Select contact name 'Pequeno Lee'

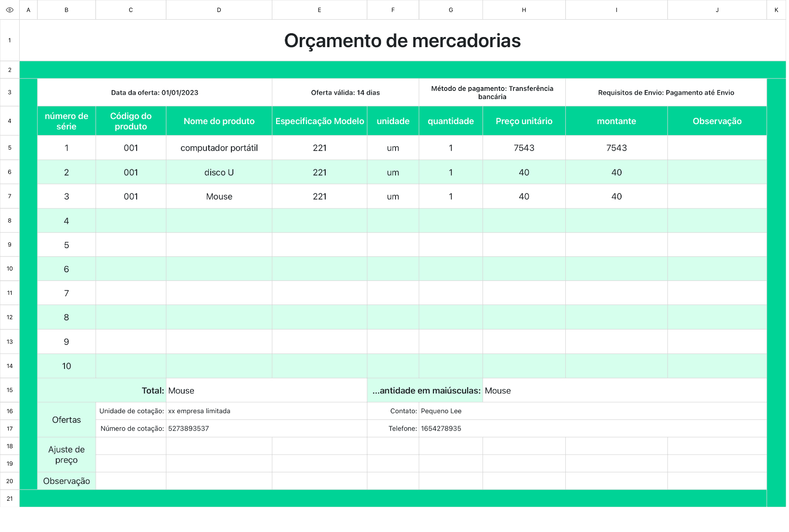(593, 411)
